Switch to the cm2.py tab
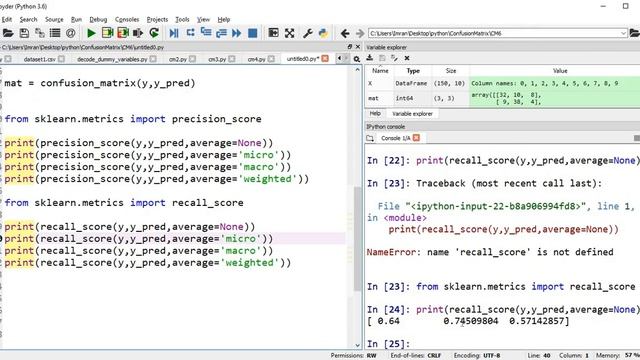 click(x=178, y=59)
